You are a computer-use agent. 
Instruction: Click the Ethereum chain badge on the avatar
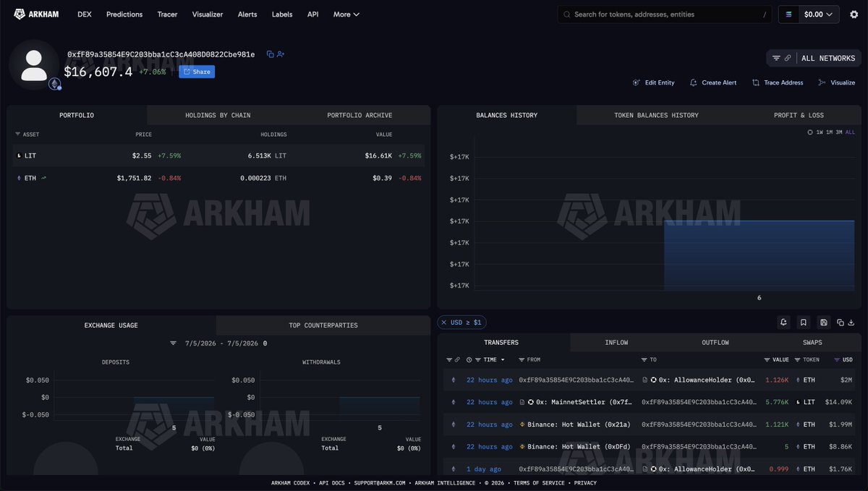pyautogui.click(x=55, y=84)
